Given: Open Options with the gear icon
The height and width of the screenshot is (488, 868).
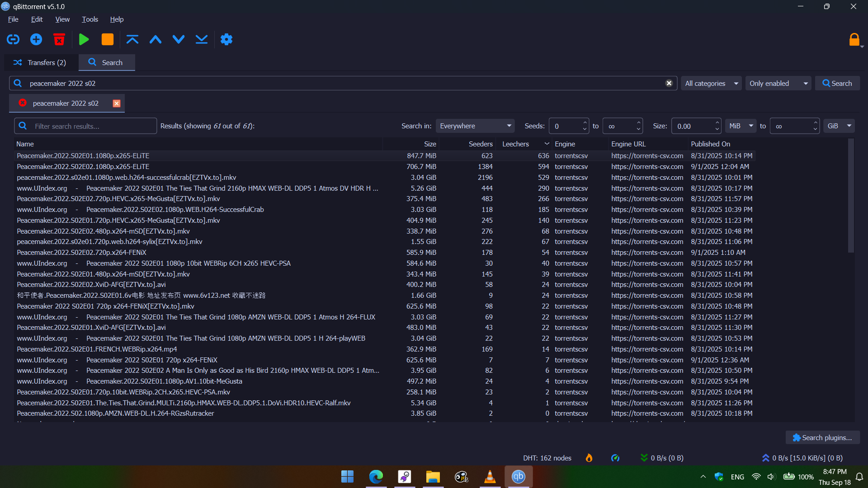Looking at the screenshot, I should coord(226,39).
